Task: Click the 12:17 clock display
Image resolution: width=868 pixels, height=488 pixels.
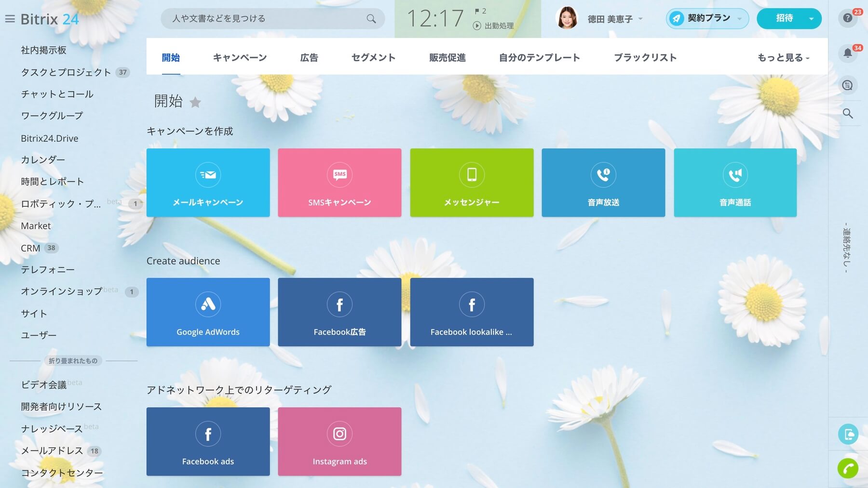Action: point(434,19)
